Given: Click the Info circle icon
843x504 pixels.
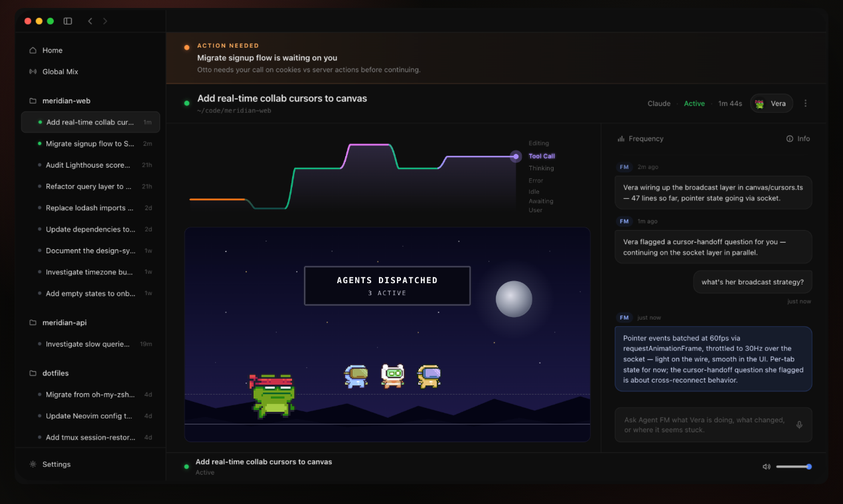Looking at the screenshot, I should tap(790, 139).
